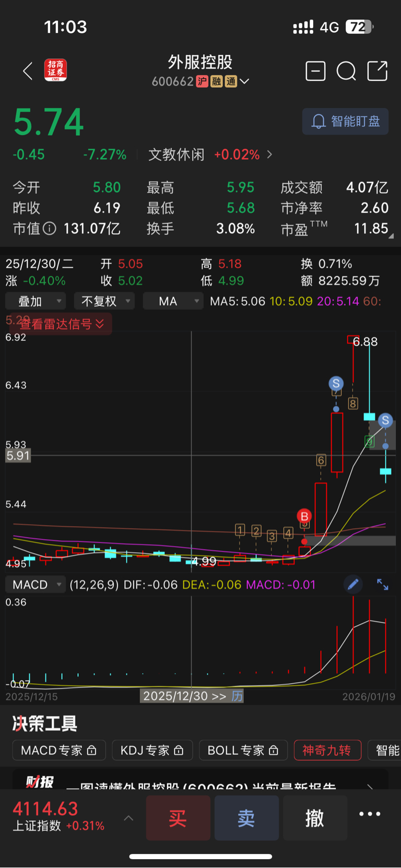This screenshot has height=868, width=401.
Task: Tap current price 5.74
Action: (x=49, y=122)
